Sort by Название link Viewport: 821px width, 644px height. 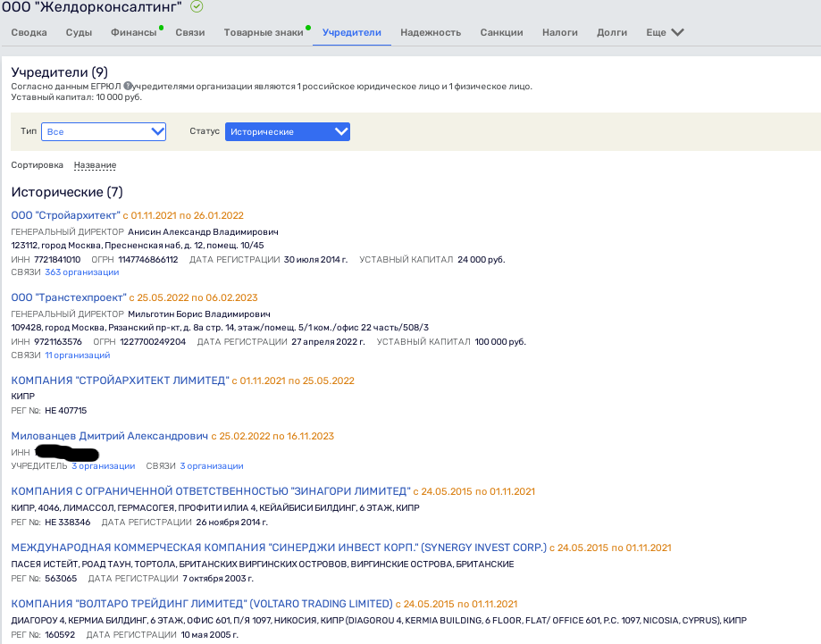95,165
